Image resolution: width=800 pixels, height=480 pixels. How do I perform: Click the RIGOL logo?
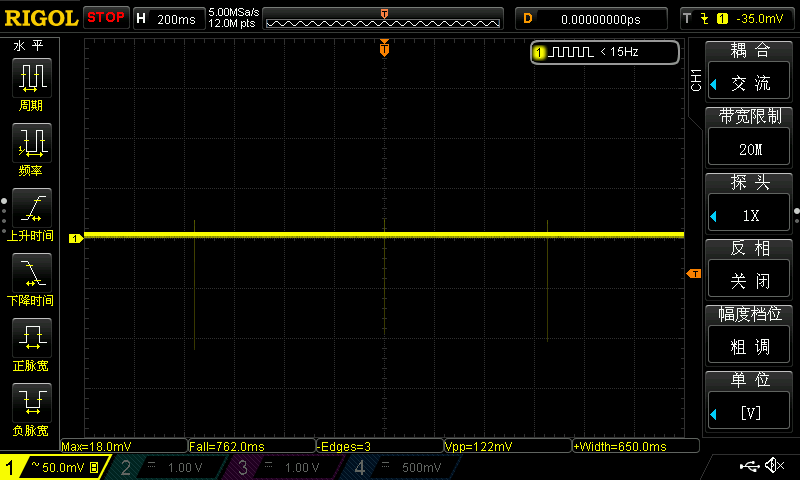(x=41, y=18)
